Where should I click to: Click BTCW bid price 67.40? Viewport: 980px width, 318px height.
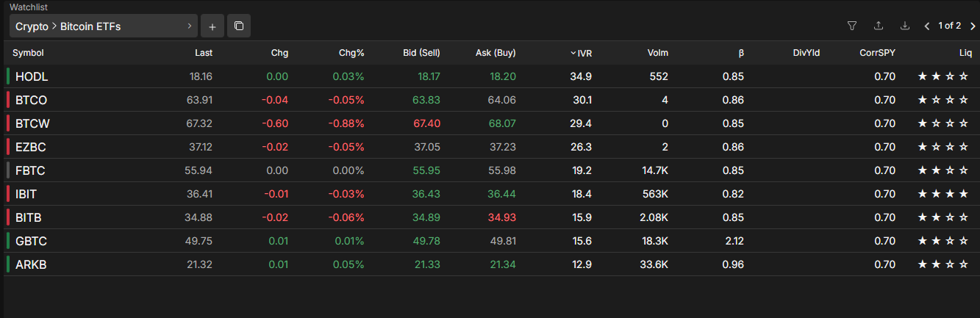[x=427, y=123]
